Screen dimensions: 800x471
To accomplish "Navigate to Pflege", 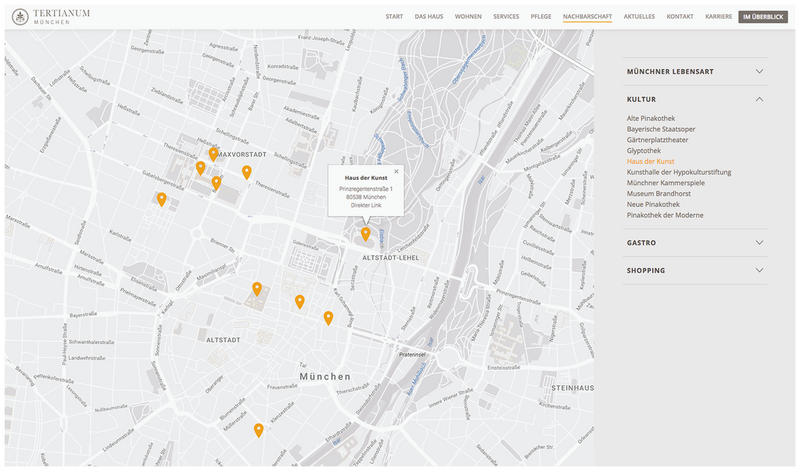I will click(541, 16).
